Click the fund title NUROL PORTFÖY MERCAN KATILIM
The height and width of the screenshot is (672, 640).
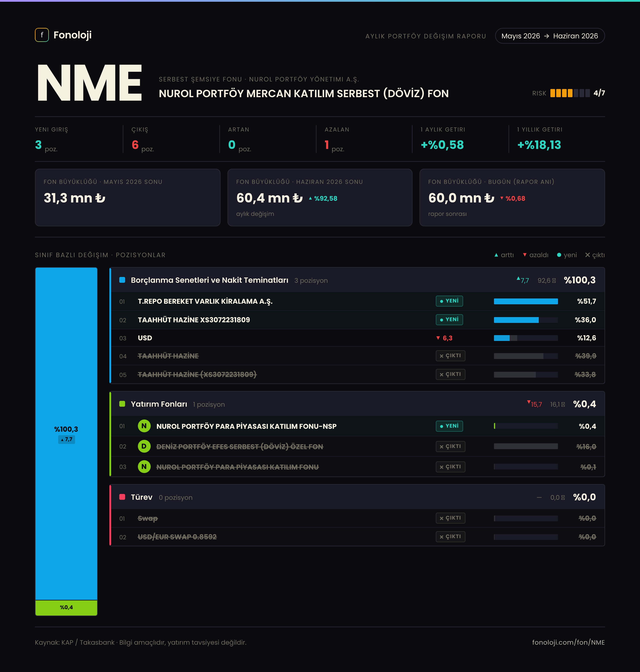click(x=304, y=93)
